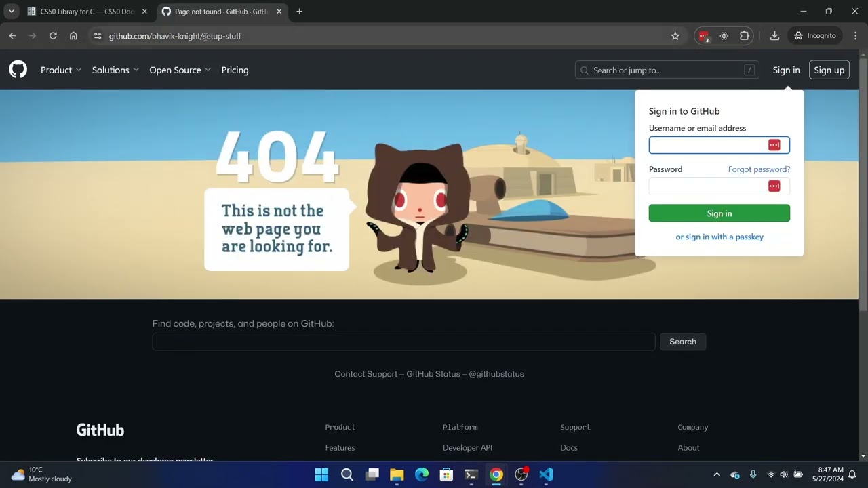Image resolution: width=868 pixels, height=488 pixels.
Task: Open a new browser tab with plus icon
Action: coord(299,12)
